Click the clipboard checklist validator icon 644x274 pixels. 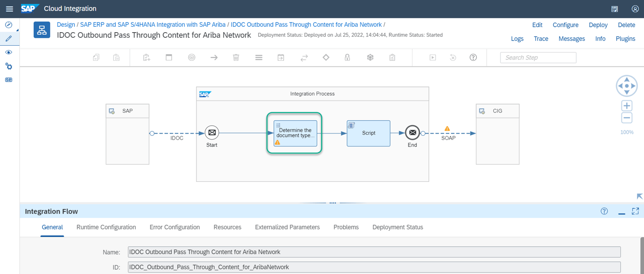(392, 58)
